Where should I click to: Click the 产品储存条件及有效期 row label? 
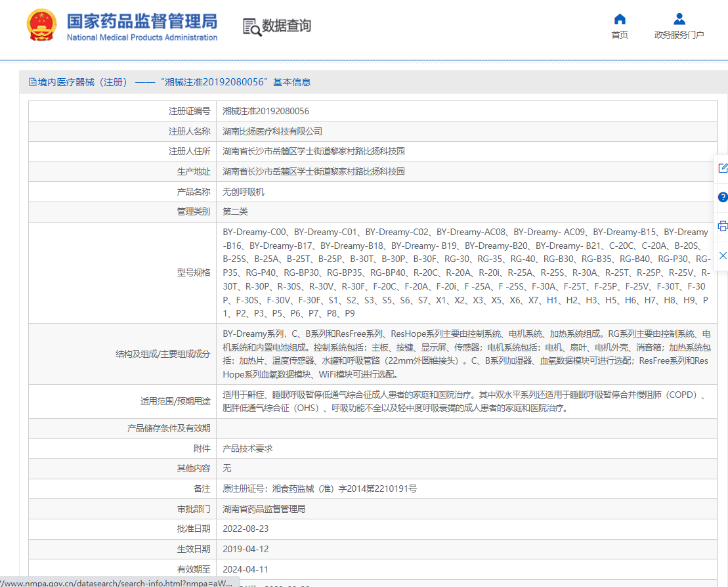pyautogui.click(x=169, y=428)
